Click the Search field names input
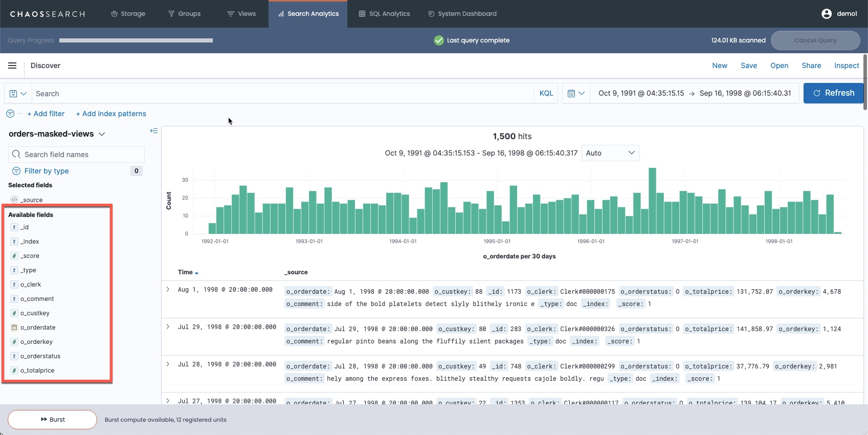Viewport: 868px width, 435px height. click(x=77, y=155)
